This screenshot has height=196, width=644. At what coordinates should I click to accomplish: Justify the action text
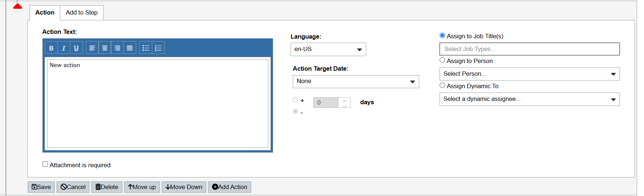click(130, 48)
